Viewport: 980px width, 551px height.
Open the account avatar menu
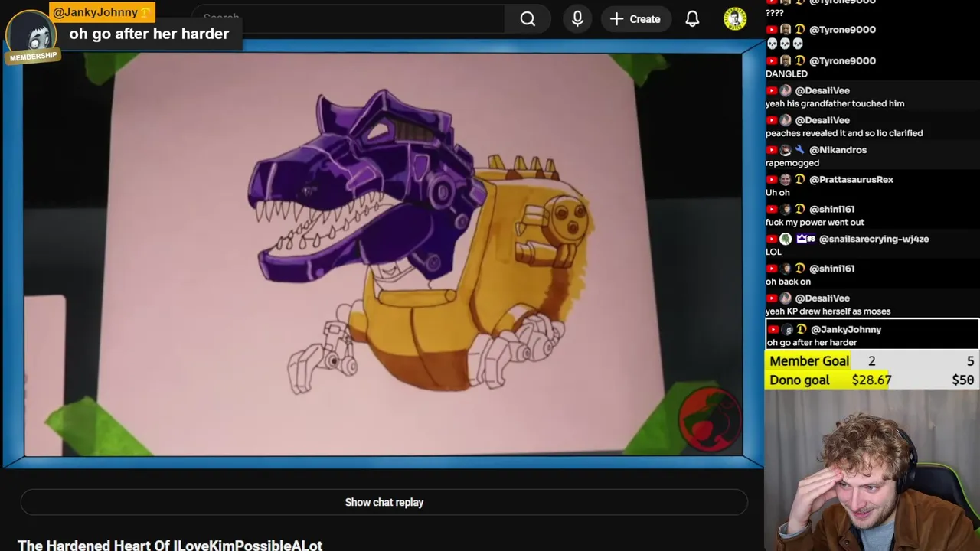(735, 19)
